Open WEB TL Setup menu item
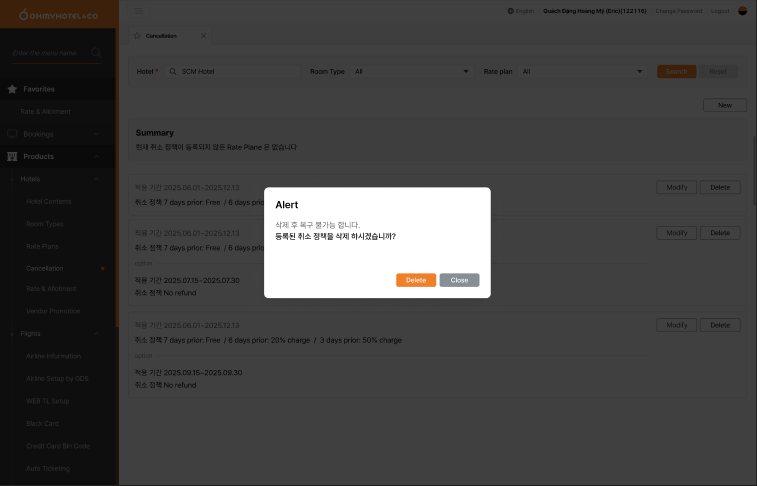The image size is (757, 486). (x=47, y=401)
